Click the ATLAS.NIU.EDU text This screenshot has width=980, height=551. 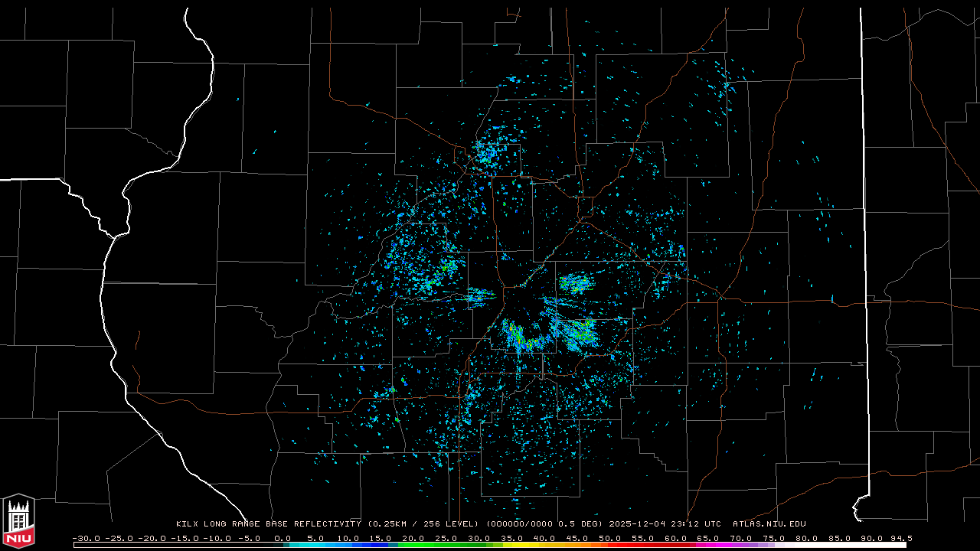click(769, 524)
